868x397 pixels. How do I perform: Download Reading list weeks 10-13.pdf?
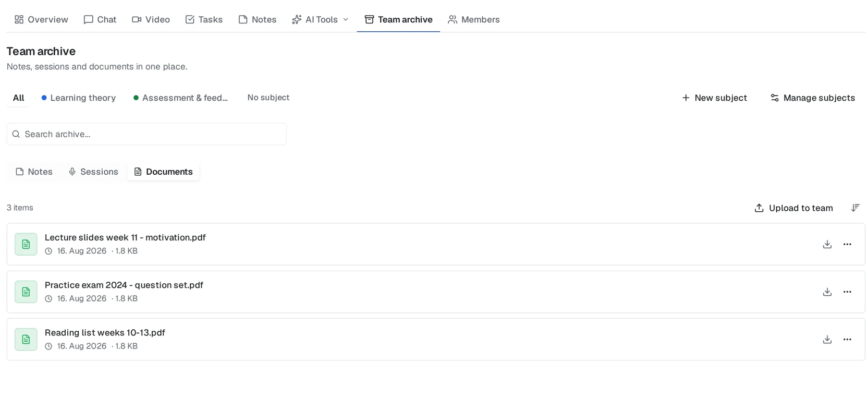pyautogui.click(x=827, y=339)
